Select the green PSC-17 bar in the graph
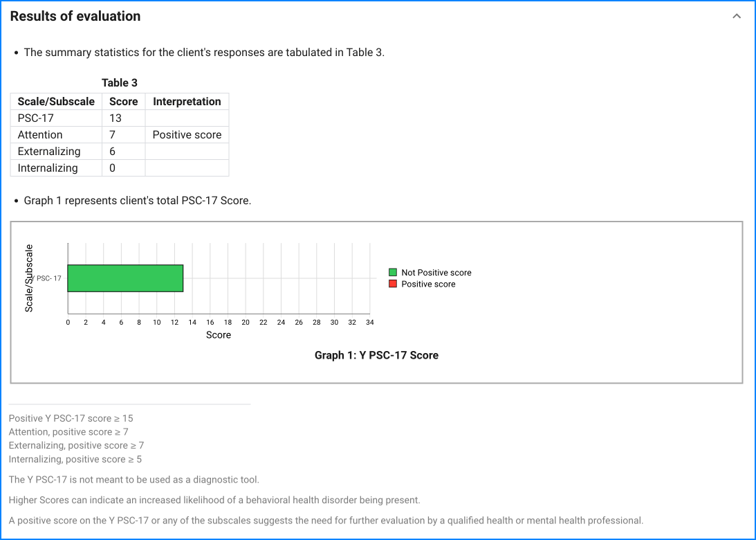This screenshot has width=756, height=540. pos(125,278)
